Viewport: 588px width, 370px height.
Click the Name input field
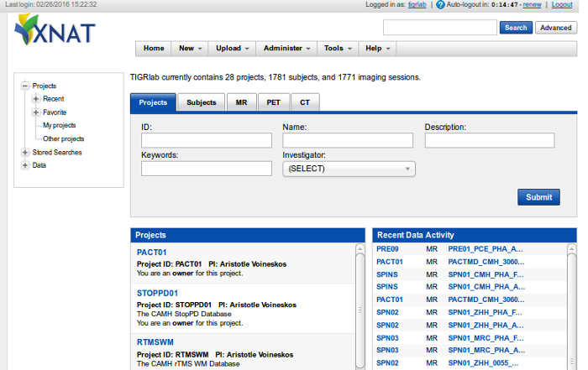pyautogui.click(x=348, y=140)
